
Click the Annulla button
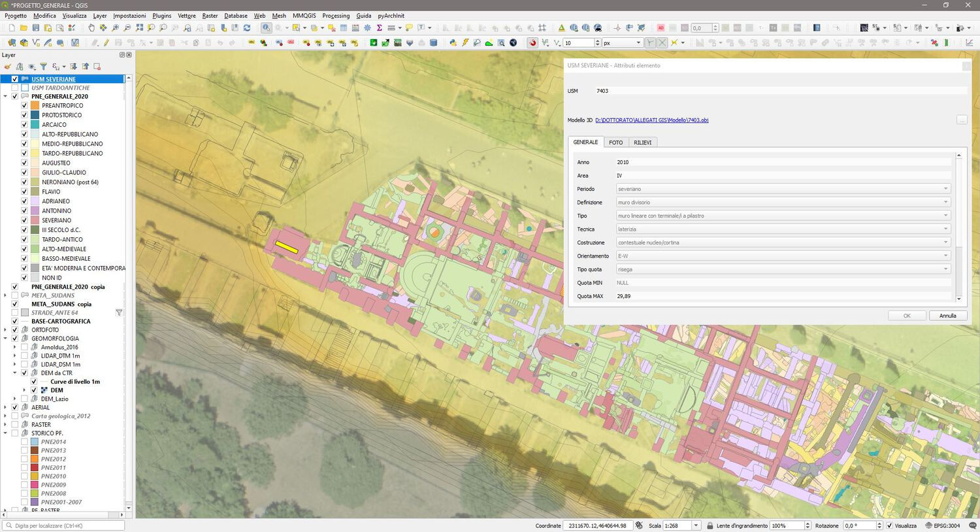(x=947, y=316)
